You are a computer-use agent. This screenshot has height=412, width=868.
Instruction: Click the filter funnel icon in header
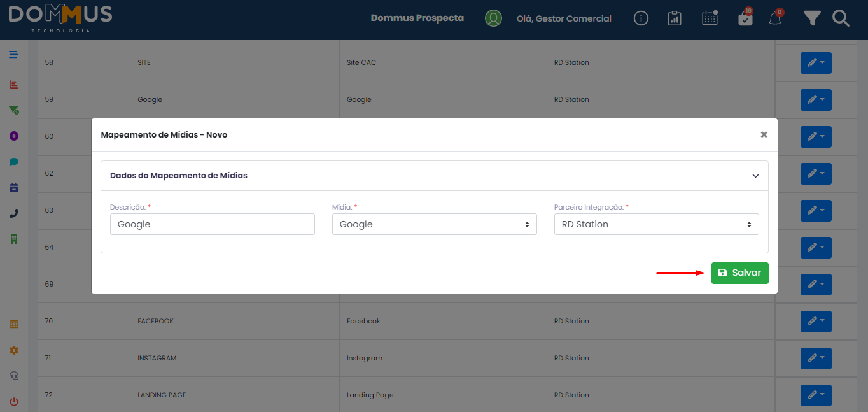[x=811, y=18]
